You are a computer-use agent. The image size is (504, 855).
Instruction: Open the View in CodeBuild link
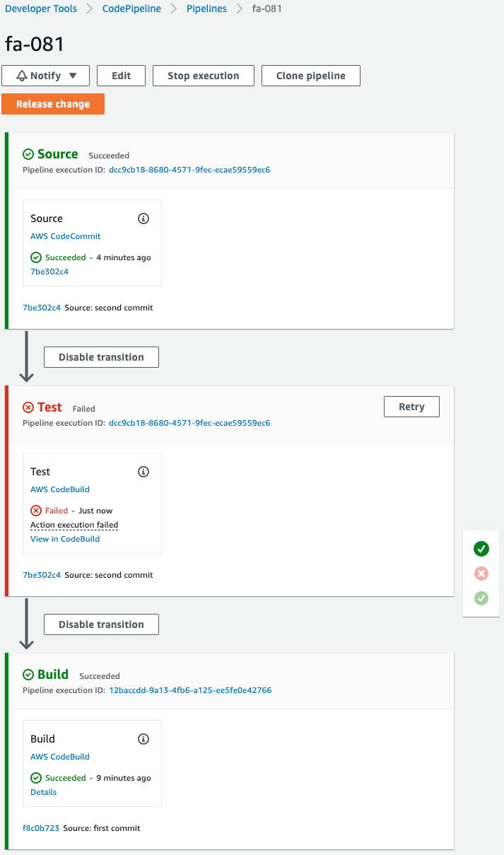(x=64, y=538)
